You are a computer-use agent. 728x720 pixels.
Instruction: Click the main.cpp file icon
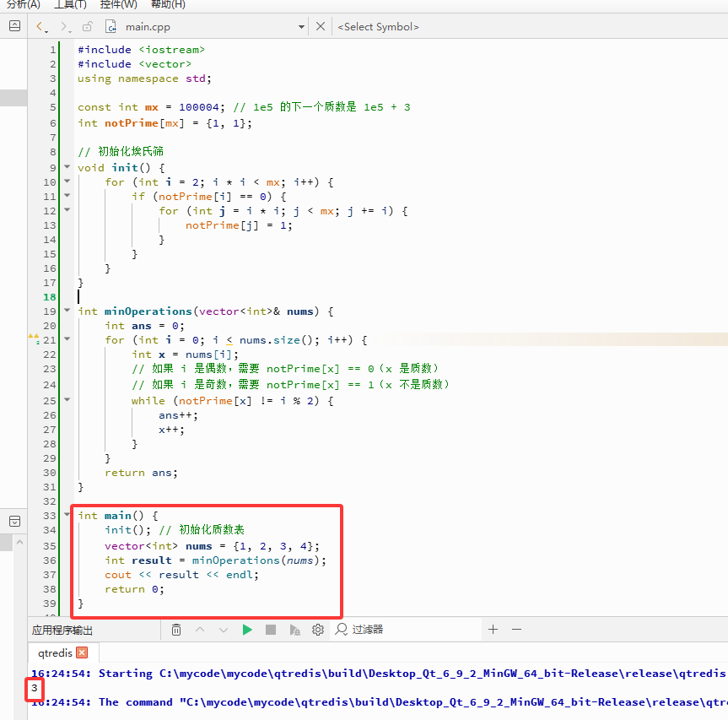pyautogui.click(x=111, y=26)
